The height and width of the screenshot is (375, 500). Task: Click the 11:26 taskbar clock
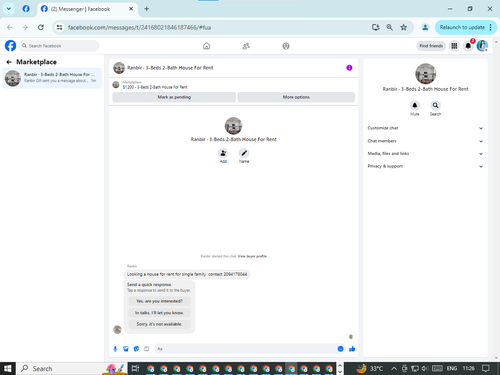(468, 368)
